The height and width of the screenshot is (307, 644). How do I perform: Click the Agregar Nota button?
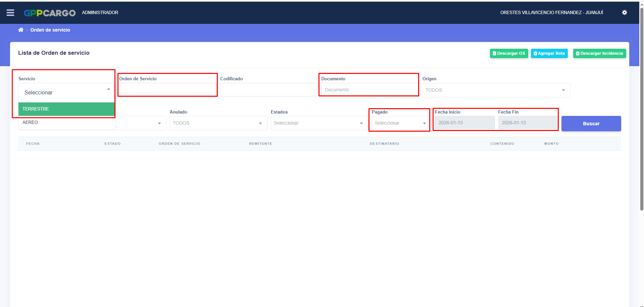tap(549, 53)
